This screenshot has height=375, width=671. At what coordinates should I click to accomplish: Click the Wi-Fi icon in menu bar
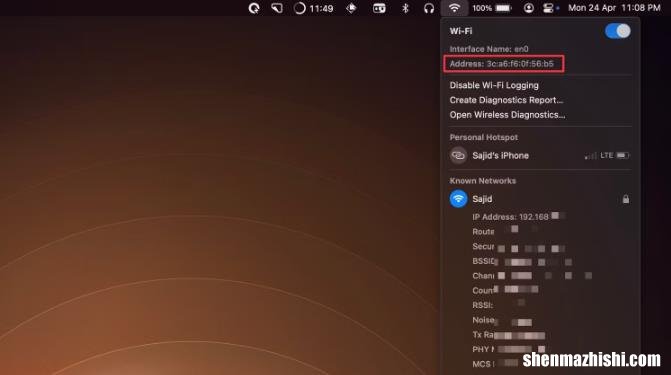pos(454,8)
